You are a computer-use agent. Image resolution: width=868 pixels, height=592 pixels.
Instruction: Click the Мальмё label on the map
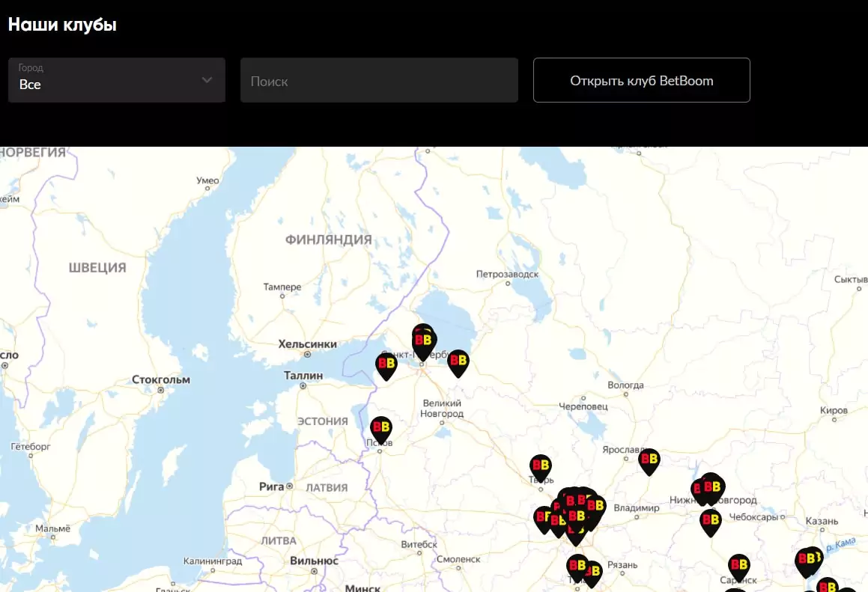pos(52,528)
